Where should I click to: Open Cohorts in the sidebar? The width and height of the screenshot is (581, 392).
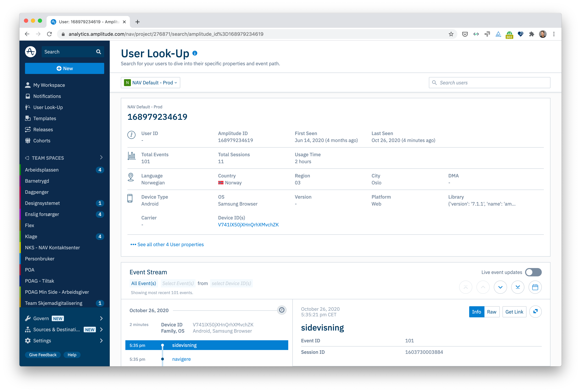[x=41, y=140]
